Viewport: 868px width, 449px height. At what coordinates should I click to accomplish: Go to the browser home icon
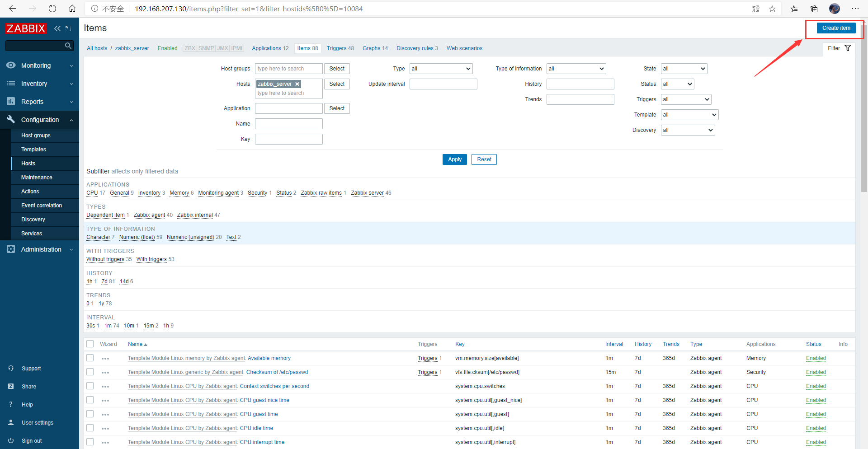(72, 9)
